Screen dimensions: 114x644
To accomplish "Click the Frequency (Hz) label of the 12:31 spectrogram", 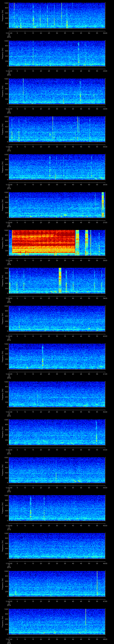I will click(3, 15).
